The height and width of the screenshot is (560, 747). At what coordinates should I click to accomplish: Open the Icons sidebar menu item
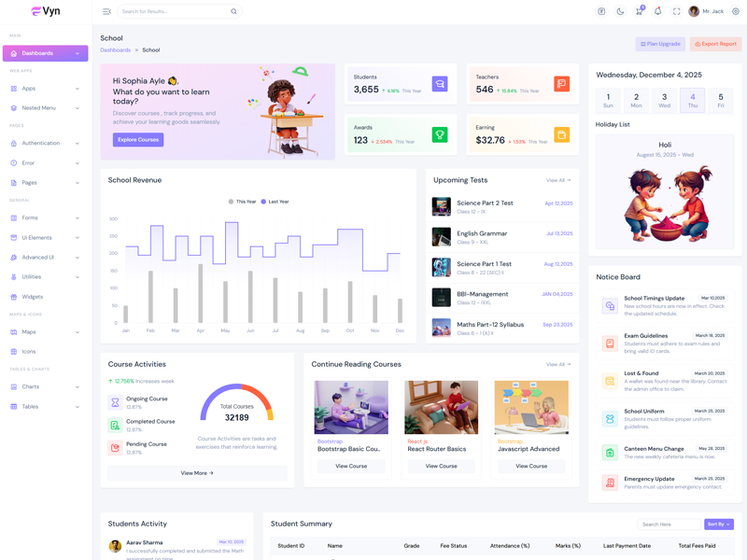28,351
